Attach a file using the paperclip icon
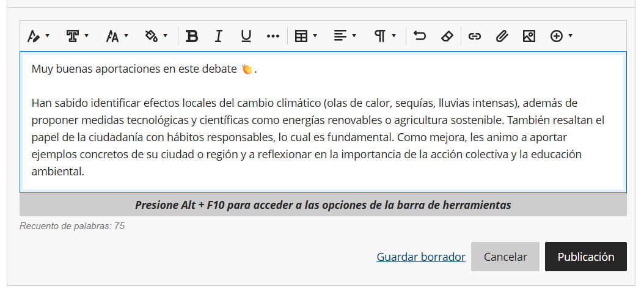Screen dimensions: 644x292 coord(502,37)
